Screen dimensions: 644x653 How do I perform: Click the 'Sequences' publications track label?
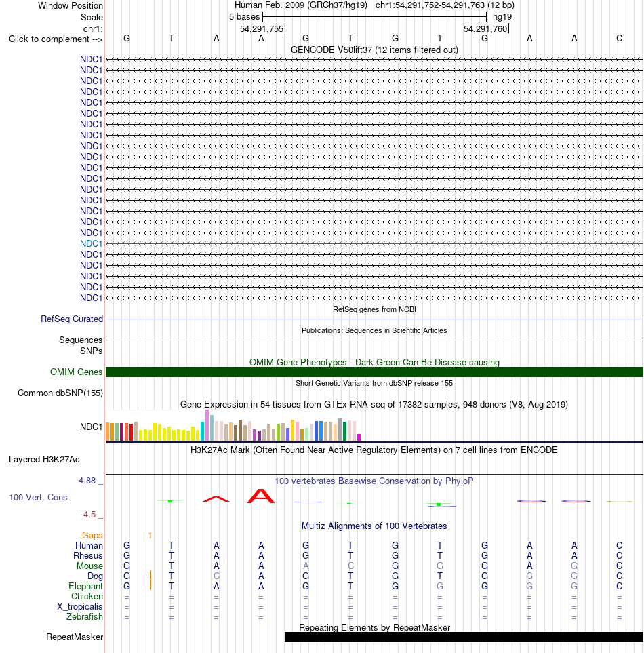[x=81, y=340]
